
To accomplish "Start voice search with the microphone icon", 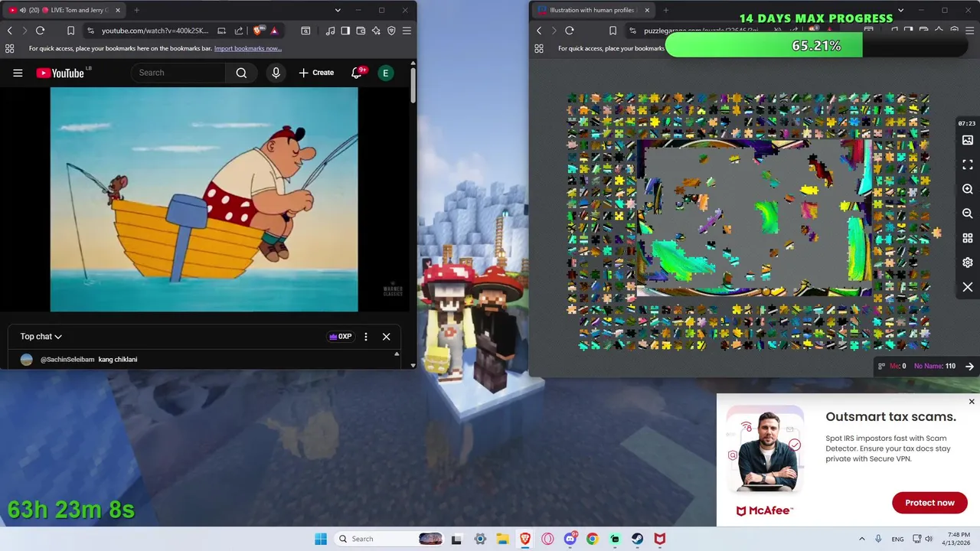I will pyautogui.click(x=276, y=73).
